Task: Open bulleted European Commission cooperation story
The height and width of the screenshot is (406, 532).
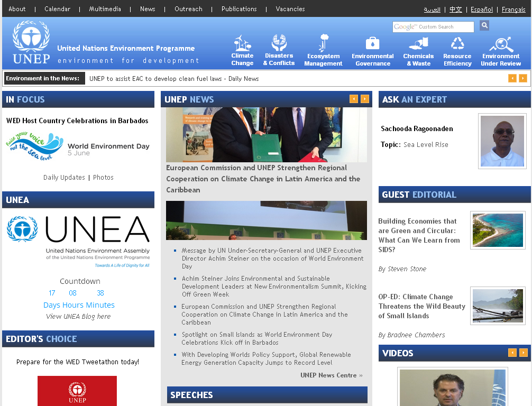Action: click(264, 315)
